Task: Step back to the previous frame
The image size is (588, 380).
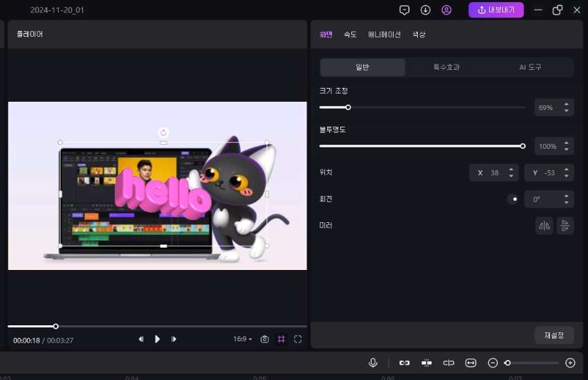Action: coord(141,339)
